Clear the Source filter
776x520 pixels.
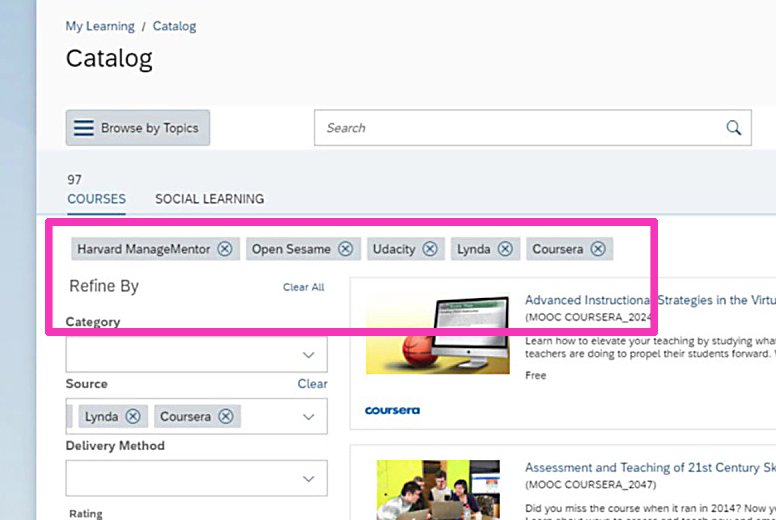[x=312, y=384]
